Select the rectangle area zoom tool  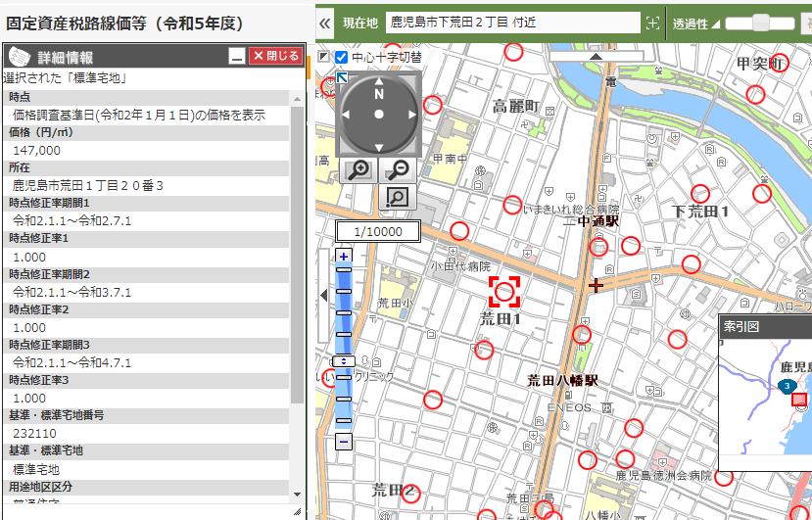click(x=397, y=197)
